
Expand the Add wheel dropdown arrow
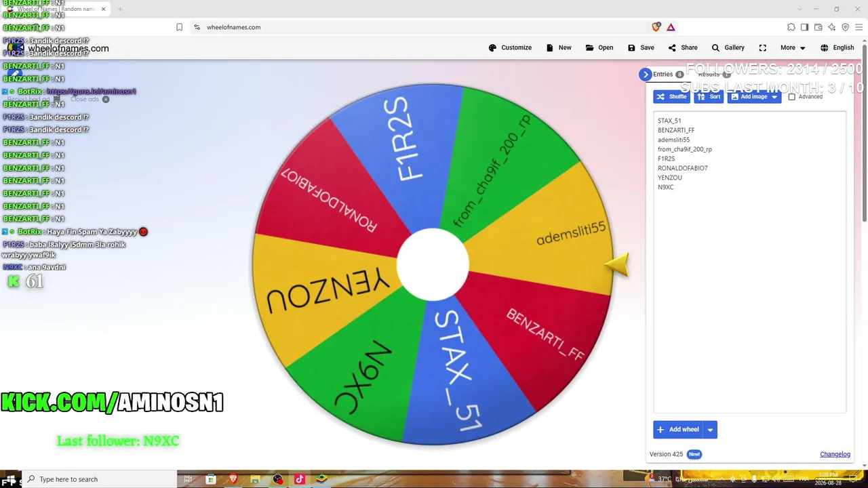pyautogui.click(x=710, y=430)
